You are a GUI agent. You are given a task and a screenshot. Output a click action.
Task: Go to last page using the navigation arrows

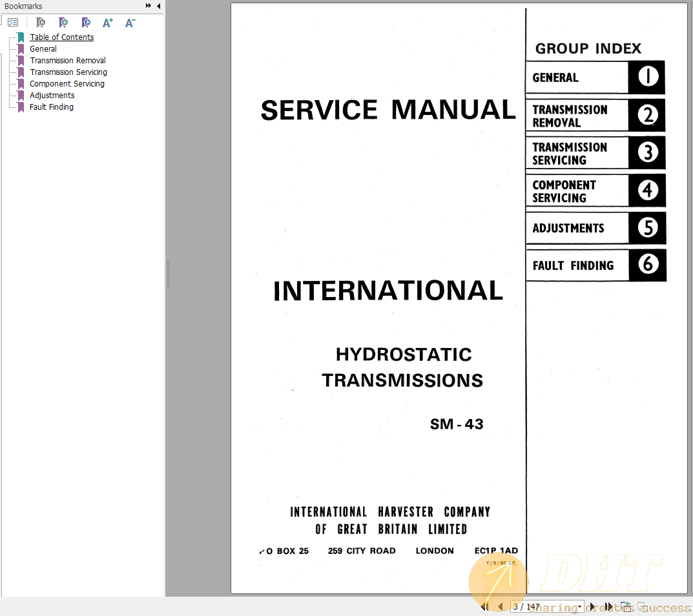pos(609,606)
